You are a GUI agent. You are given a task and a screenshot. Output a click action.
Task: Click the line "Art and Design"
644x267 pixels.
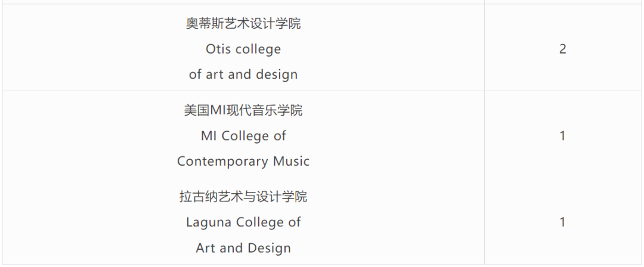tap(243, 248)
